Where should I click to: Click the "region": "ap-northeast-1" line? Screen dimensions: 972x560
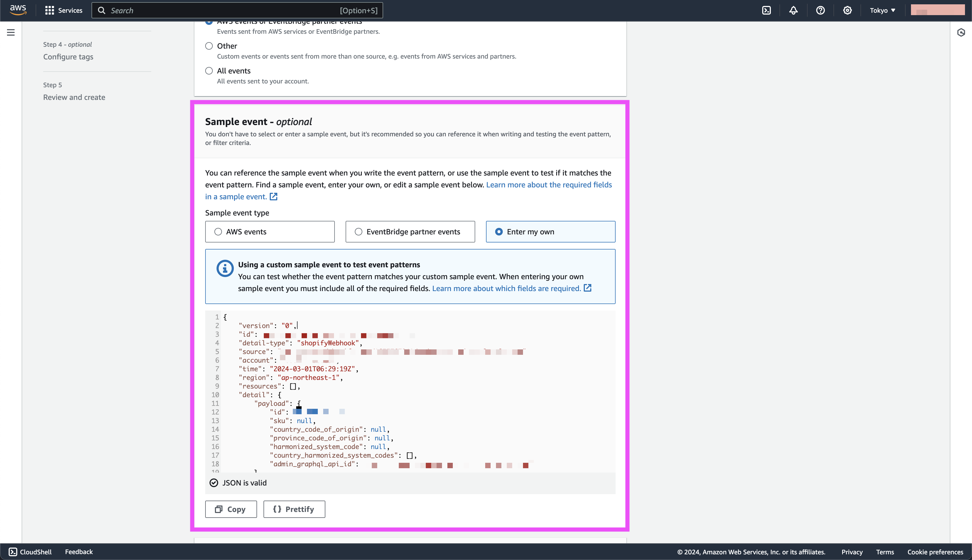290,378
